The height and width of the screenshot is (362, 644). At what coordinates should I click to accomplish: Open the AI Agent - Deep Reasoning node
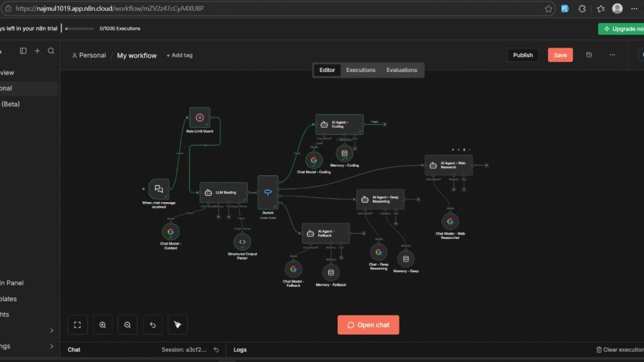(380, 199)
